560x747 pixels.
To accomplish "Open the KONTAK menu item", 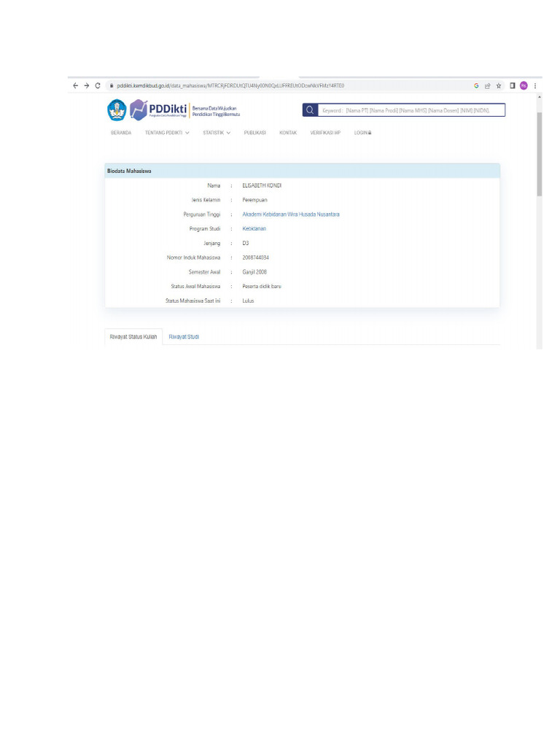I will pos(288,133).
